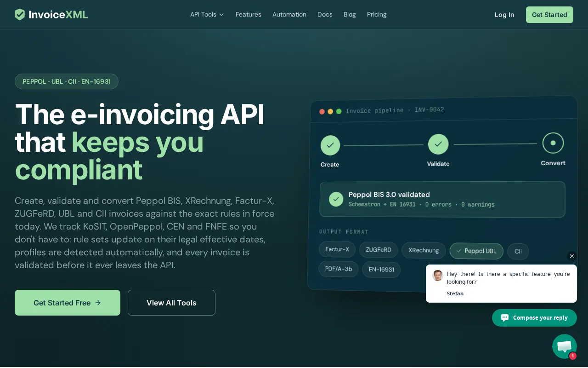Click the Validate step checkmark icon
Image resolution: width=588 pixels, height=368 pixels.
[x=438, y=144]
